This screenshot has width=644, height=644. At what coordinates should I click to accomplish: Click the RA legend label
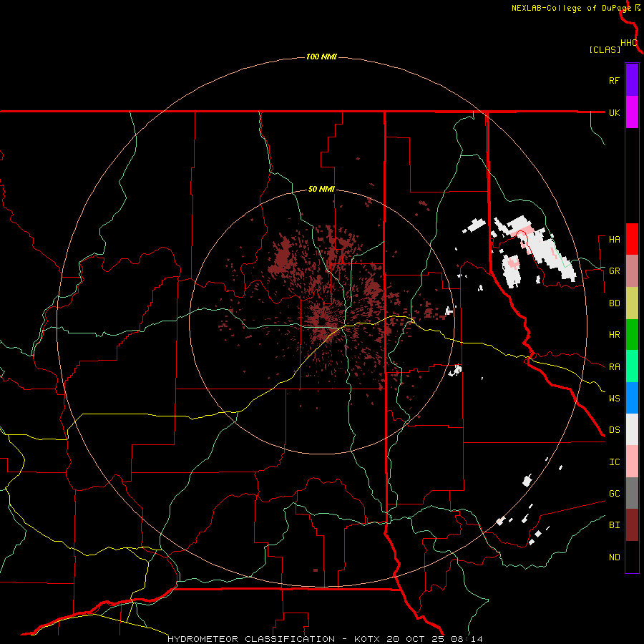[x=614, y=367]
